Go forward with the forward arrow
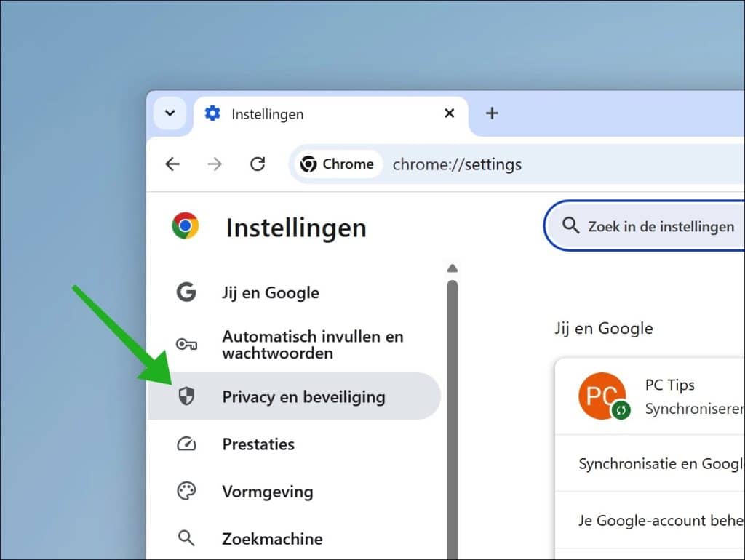 pyautogui.click(x=215, y=164)
